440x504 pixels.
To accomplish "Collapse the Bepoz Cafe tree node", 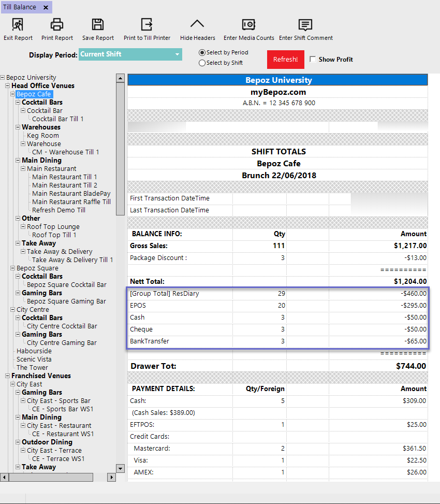I will point(12,94).
